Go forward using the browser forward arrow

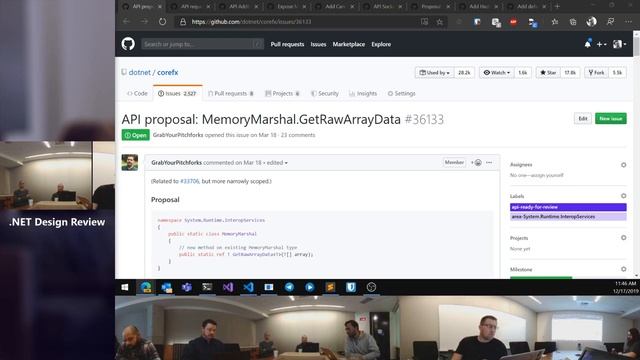tap(144, 22)
